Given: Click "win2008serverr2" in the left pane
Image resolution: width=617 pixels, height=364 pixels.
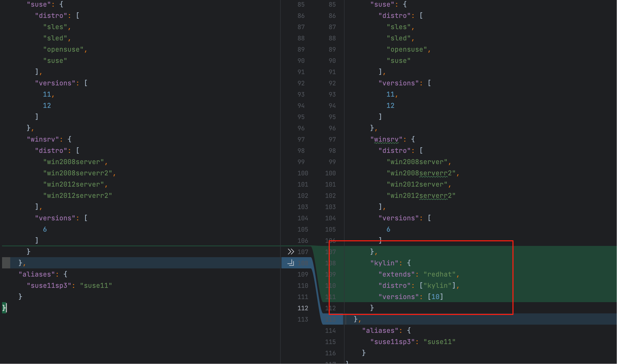Looking at the screenshot, I should 78,173.
